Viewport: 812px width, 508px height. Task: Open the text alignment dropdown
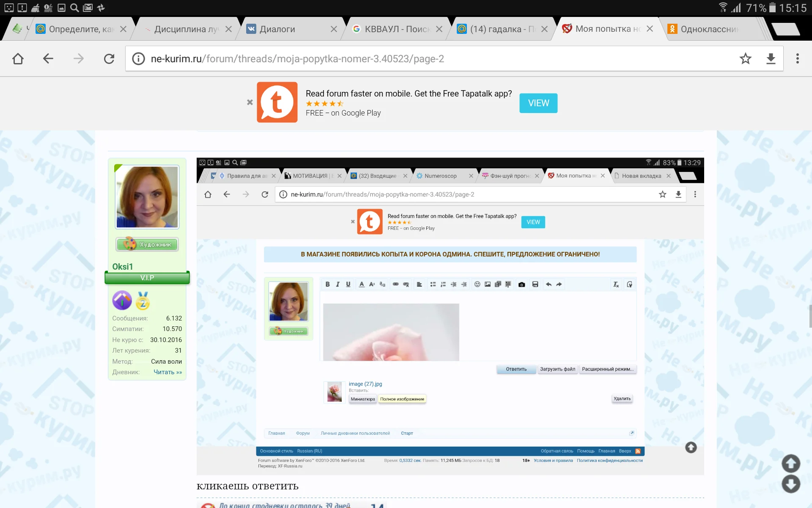pos(420,284)
